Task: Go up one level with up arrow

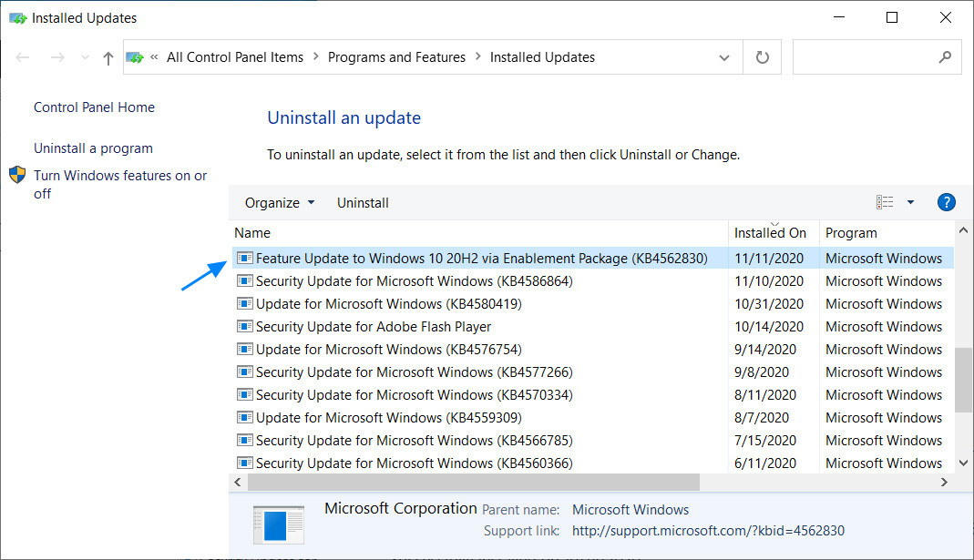Action: (x=108, y=58)
